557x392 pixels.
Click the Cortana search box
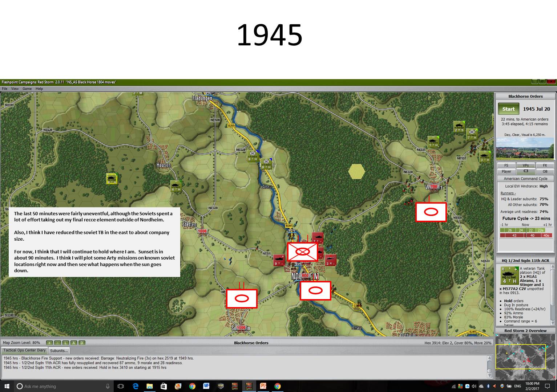(x=64, y=386)
